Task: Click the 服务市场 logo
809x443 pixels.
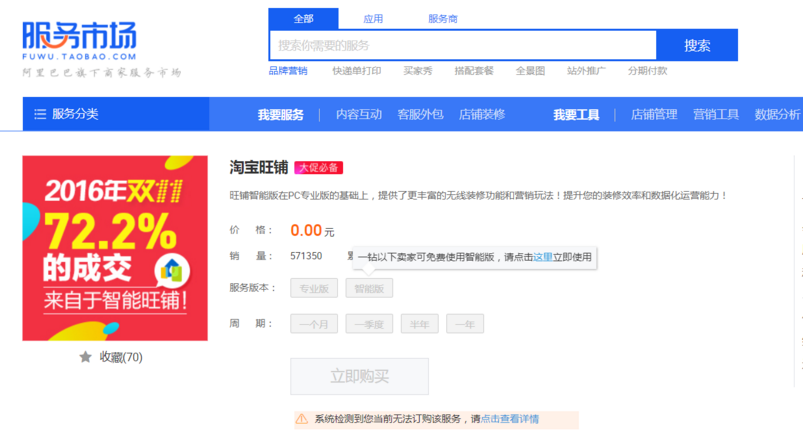Action: [79, 35]
